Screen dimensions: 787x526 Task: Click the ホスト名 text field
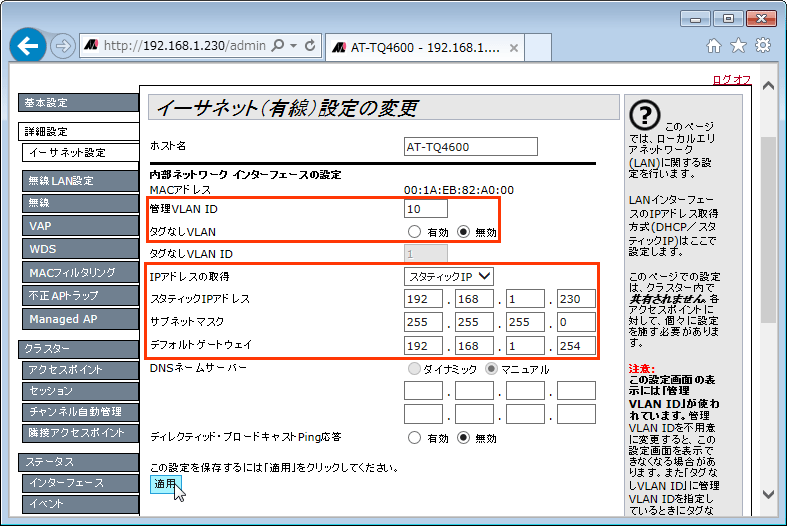(470, 147)
